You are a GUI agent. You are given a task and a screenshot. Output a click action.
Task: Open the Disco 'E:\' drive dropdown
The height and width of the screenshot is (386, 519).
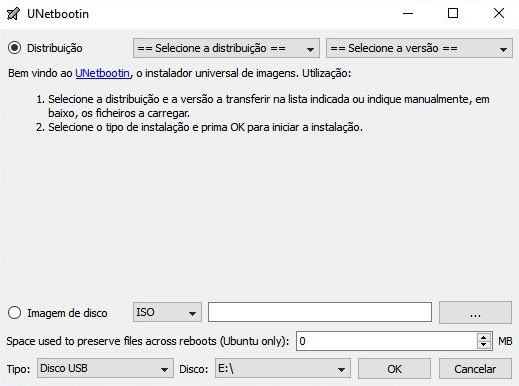283,368
